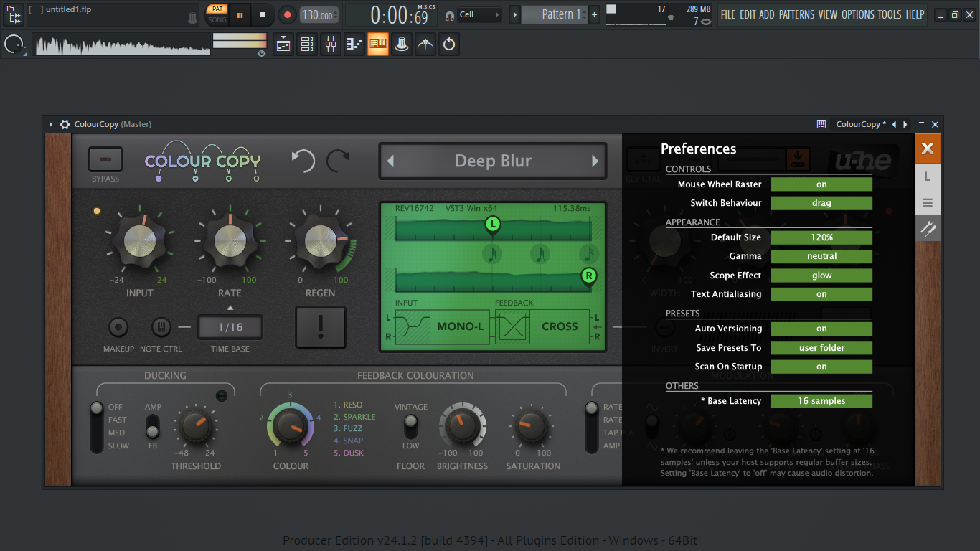Open the plugin preset grid icon in ColourCopy title bar
Screen dimensions: 980x551
(x=821, y=124)
